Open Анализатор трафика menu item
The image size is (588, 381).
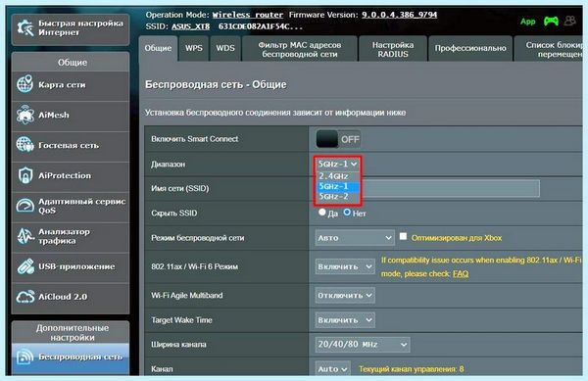[71, 237]
